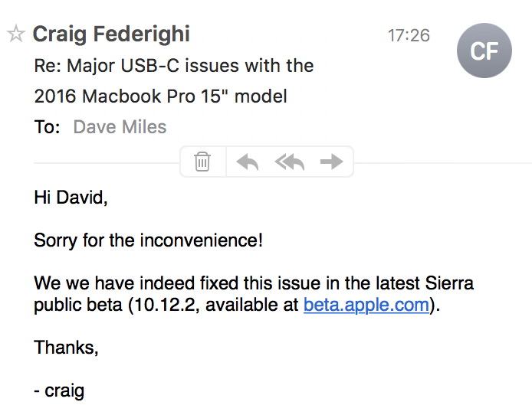532x415 pixels.
Task: Open the beta.apple.com link
Action: (x=366, y=305)
